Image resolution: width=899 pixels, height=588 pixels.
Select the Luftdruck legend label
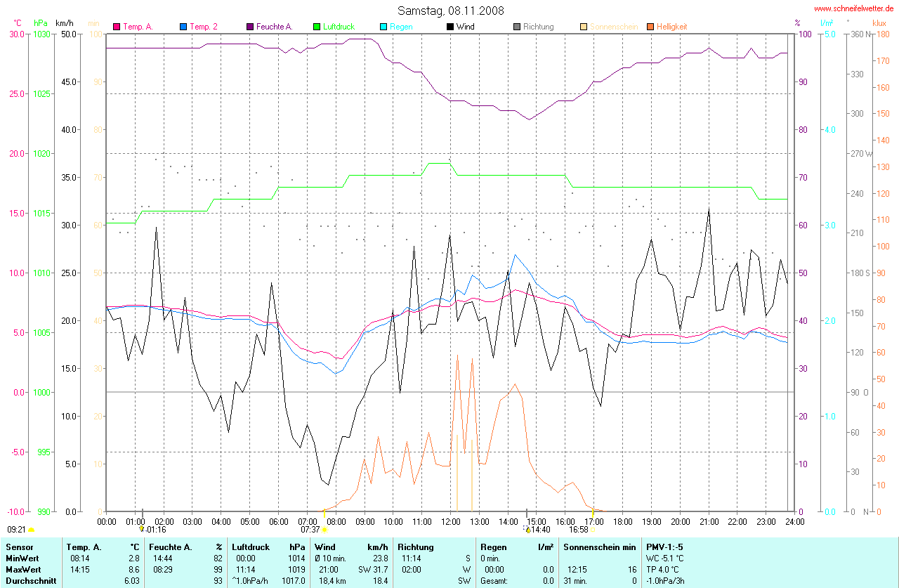(339, 27)
